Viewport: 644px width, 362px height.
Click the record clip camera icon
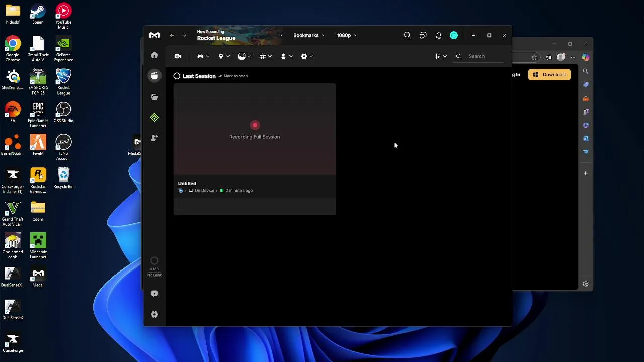[178, 56]
